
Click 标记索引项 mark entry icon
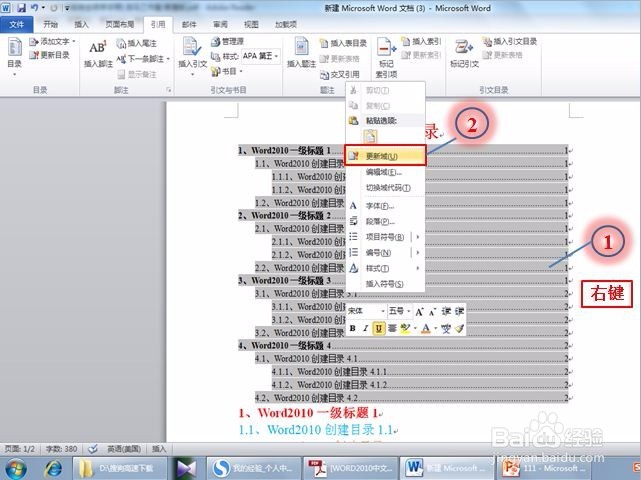[386, 47]
